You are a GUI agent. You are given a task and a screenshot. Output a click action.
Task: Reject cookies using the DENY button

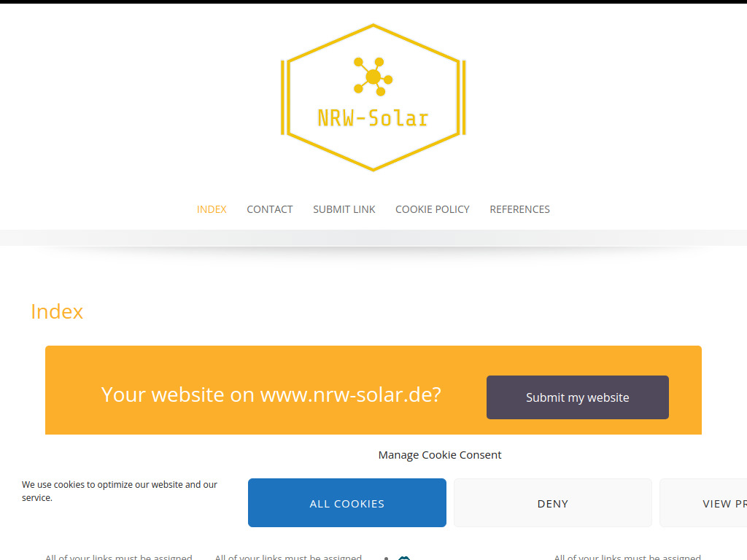(x=552, y=502)
